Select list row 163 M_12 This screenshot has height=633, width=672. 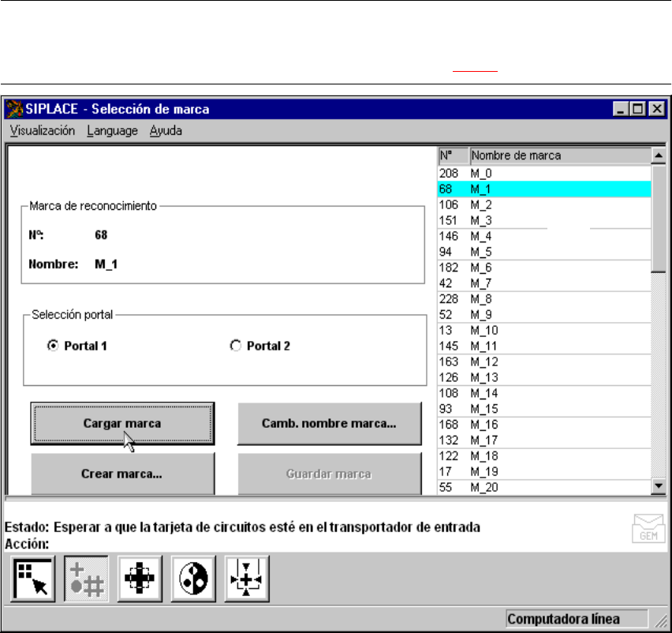click(544, 362)
